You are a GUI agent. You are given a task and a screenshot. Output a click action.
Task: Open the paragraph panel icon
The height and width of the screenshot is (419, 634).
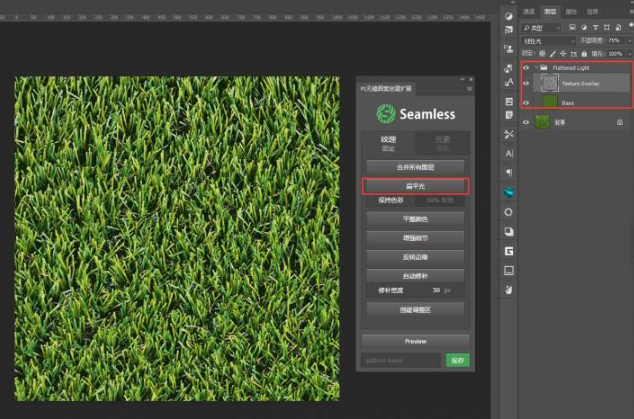pos(509,173)
